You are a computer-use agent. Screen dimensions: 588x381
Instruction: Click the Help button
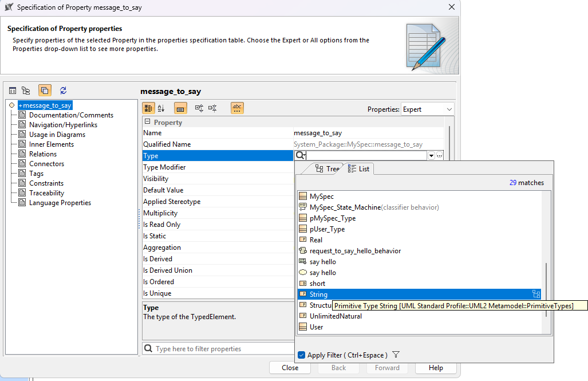coord(436,367)
